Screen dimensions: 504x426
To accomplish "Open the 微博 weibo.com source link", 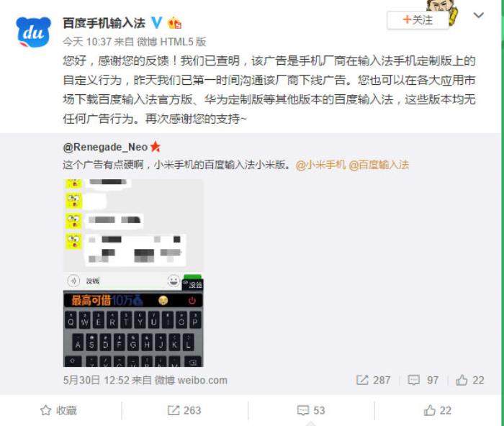I will [x=191, y=381].
